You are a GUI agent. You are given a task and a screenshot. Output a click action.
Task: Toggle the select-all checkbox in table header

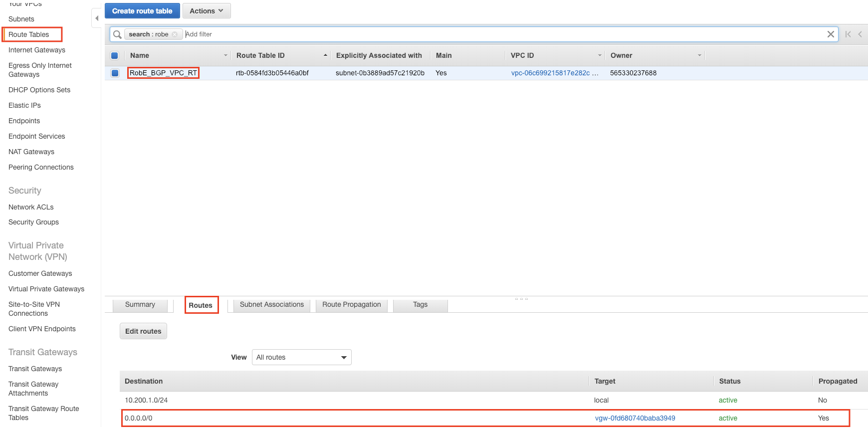(115, 55)
